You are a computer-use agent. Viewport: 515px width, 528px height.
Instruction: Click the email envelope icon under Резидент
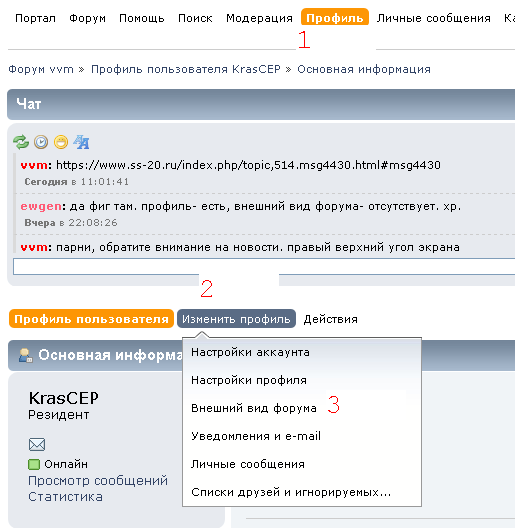point(37,444)
